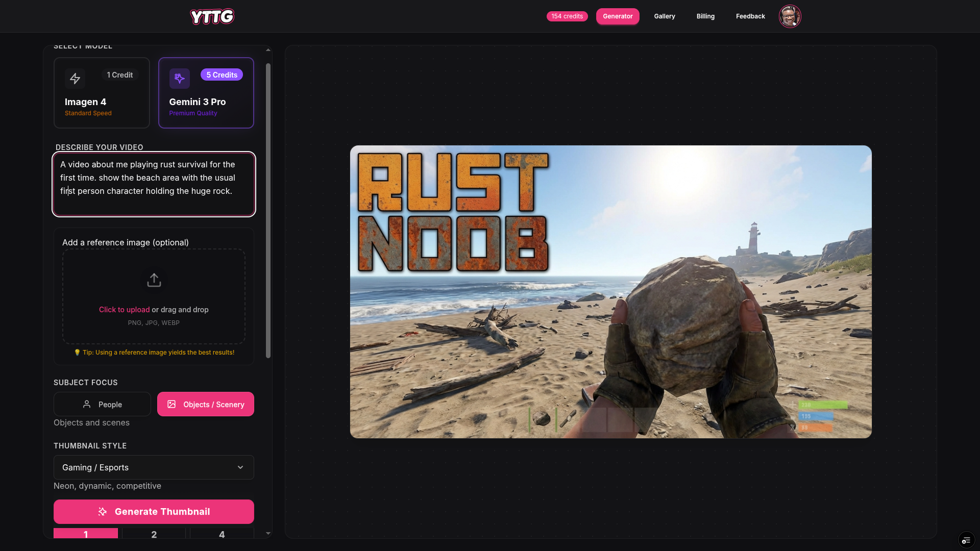Click the person icon on the People option
This screenshot has height=551, width=980.
click(87, 404)
